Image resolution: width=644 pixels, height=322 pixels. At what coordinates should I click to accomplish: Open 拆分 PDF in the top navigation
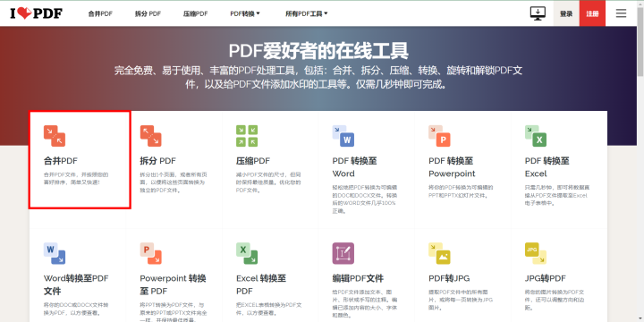click(x=148, y=13)
